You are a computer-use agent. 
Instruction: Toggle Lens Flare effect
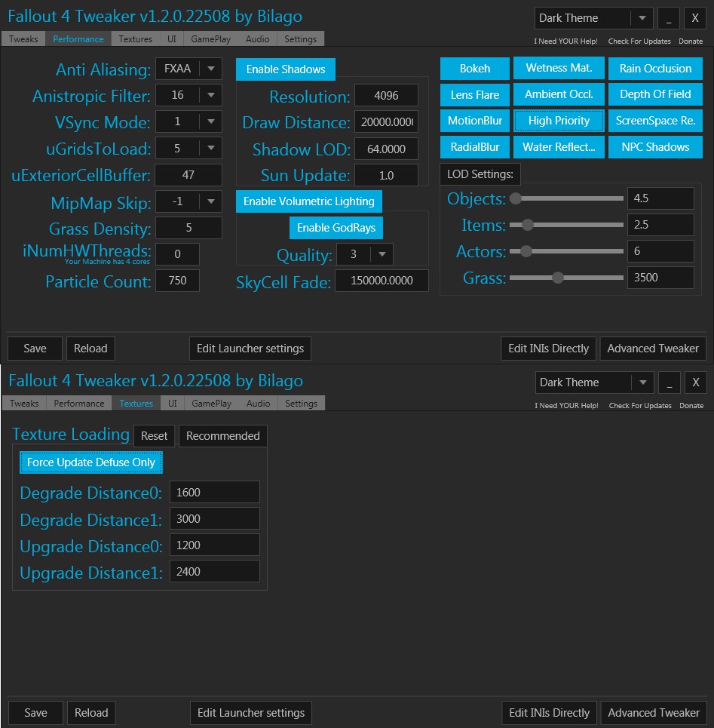474,95
